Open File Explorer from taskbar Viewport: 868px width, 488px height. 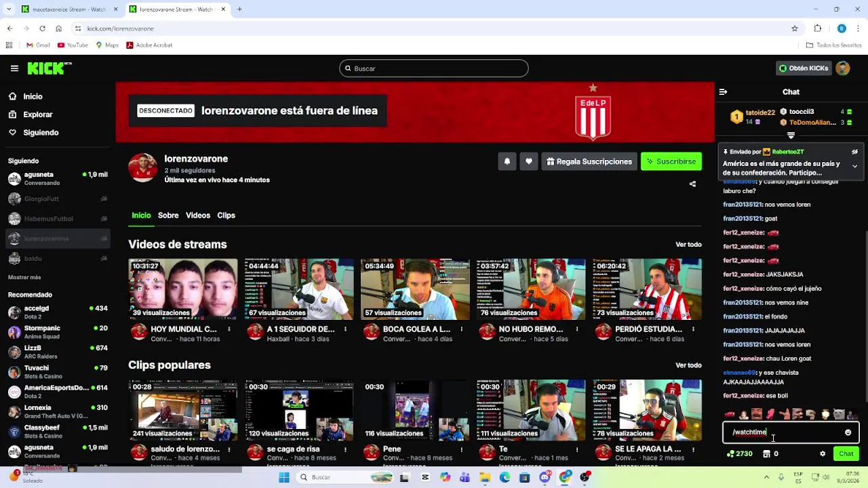click(x=485, y=478)
